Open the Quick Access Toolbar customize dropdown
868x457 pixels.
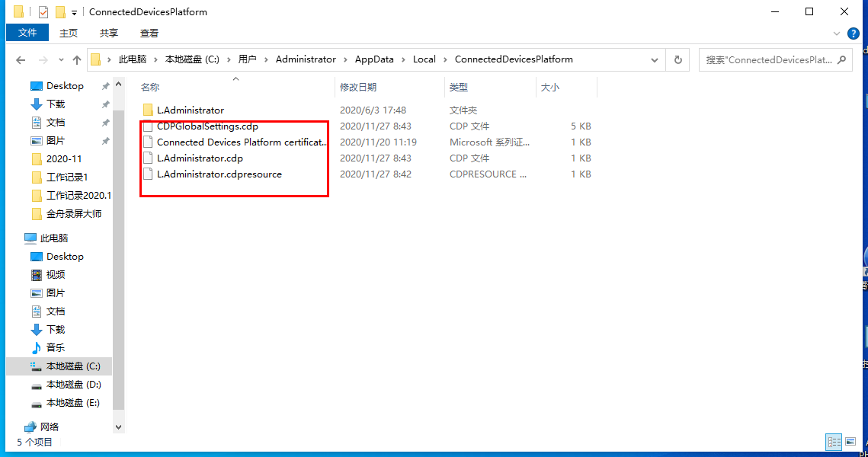[x=74, y=12]
